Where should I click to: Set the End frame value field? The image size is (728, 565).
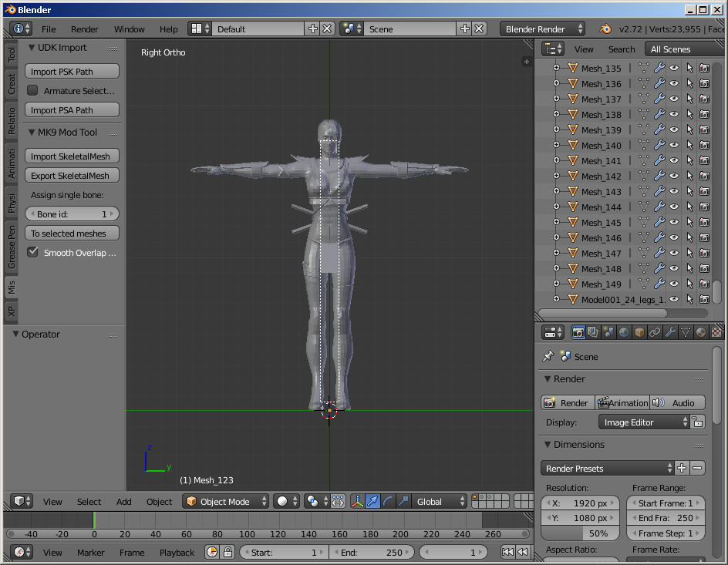372,552
